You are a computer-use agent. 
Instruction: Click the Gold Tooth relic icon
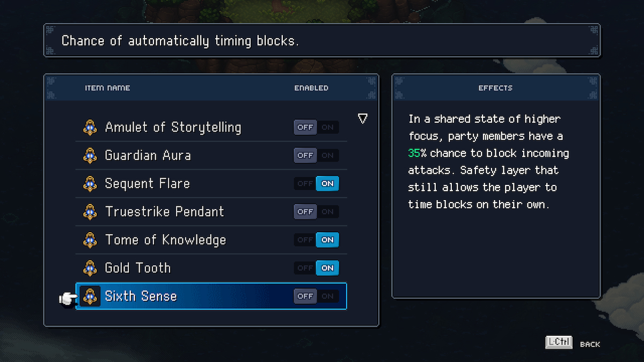[90, 268]
